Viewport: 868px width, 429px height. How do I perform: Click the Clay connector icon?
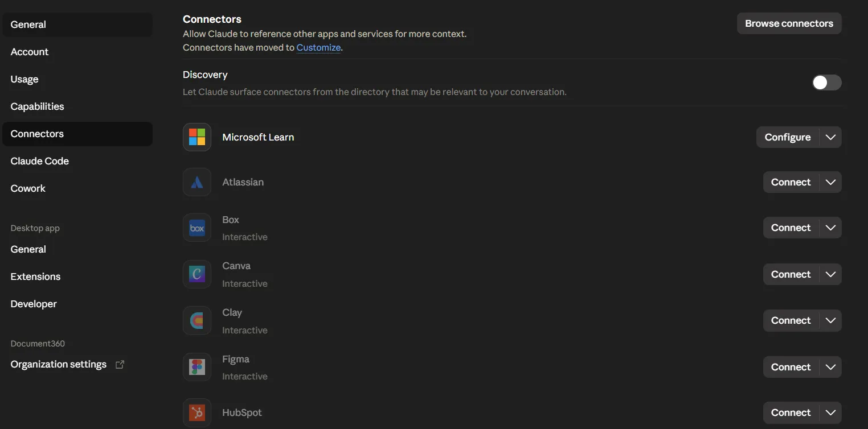point(197,320)
